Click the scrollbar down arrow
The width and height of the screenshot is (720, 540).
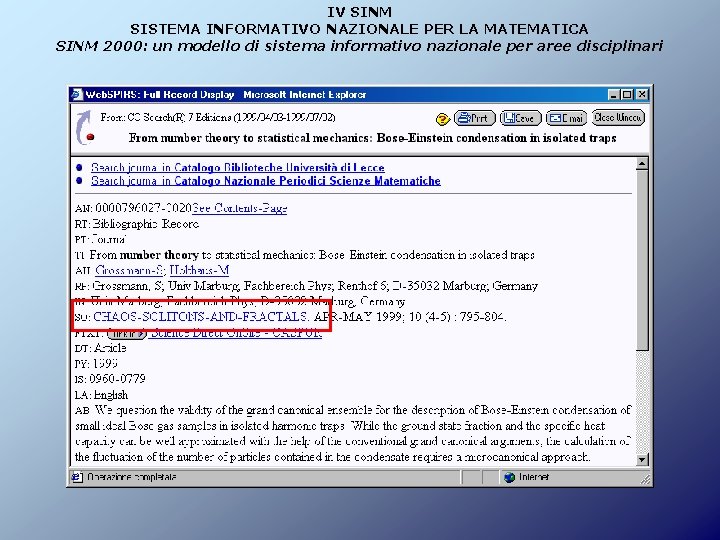tap(642, 459)
